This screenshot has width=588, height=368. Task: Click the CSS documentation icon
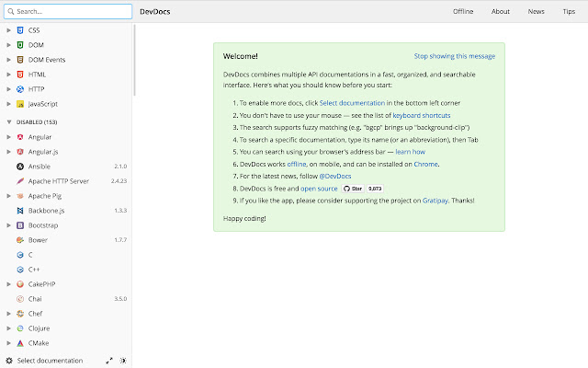20,30
